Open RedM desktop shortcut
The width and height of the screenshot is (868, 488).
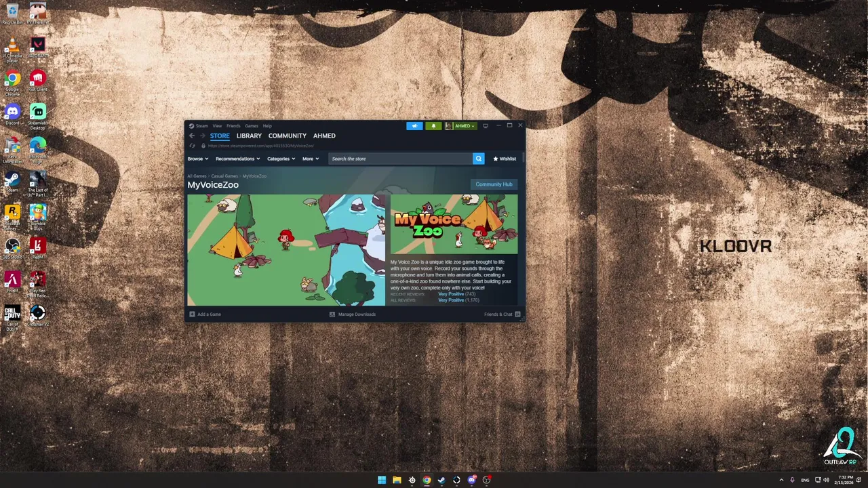(x=38, y=249)
